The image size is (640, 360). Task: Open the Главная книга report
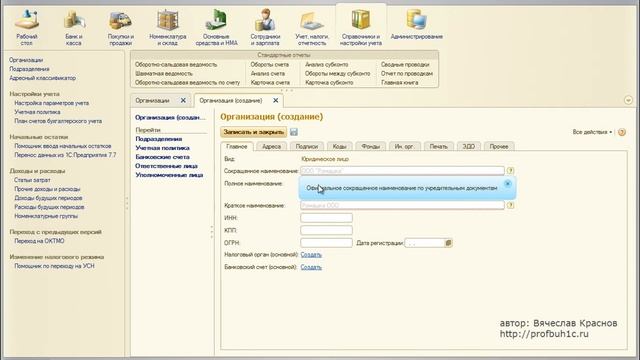pyautogui.click(x=400, y=82)
